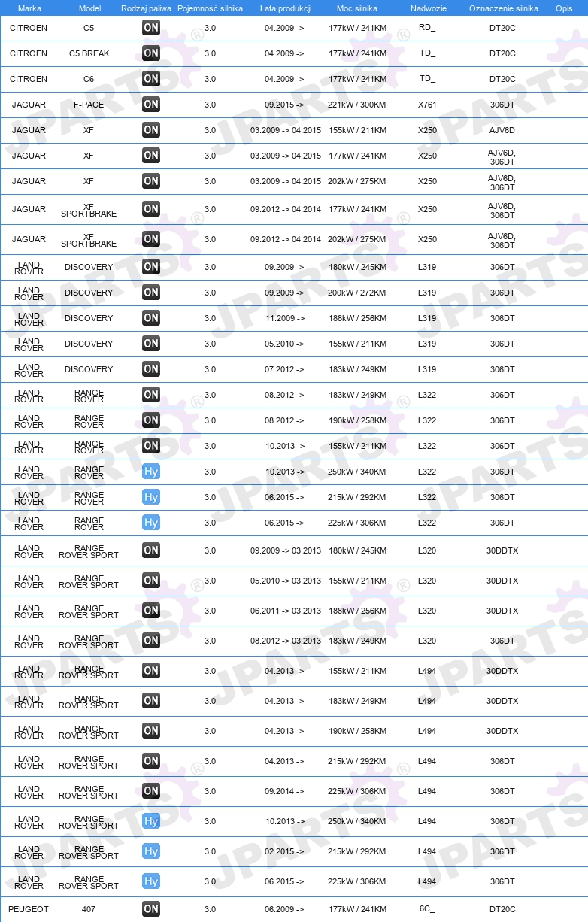The image size is (588, 922).
Task: Click the Model column header
Action: pyautogui.click(x=89, y=8)
